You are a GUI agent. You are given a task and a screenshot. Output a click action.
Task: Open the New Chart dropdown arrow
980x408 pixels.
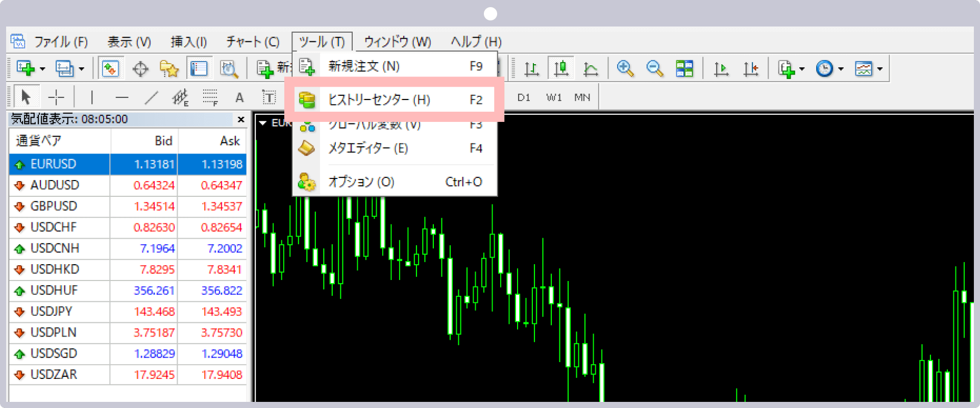(x=42, y=68)
